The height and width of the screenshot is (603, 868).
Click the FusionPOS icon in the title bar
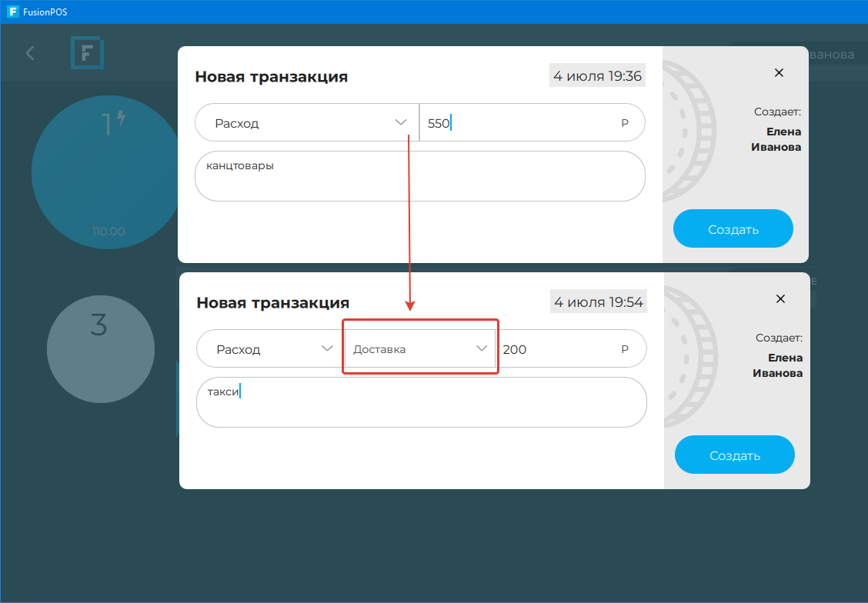tap(12, 12)
